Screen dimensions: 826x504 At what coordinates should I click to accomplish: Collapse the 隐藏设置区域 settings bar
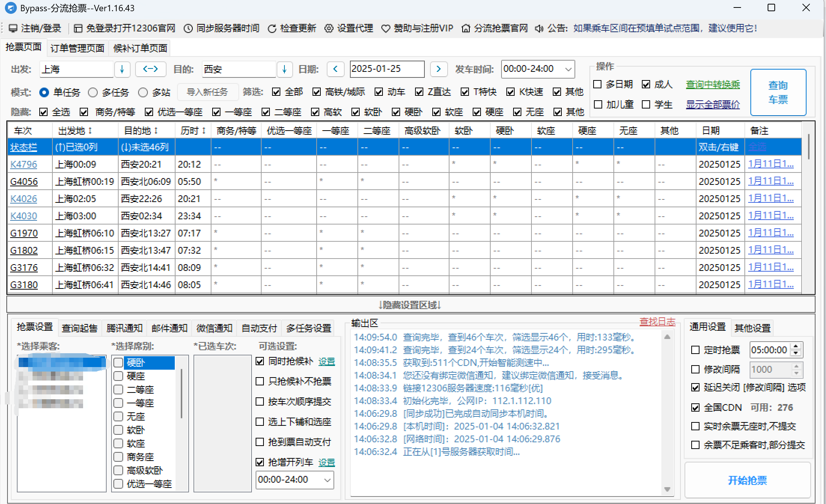pyautogui.click(x=411, y=305)
